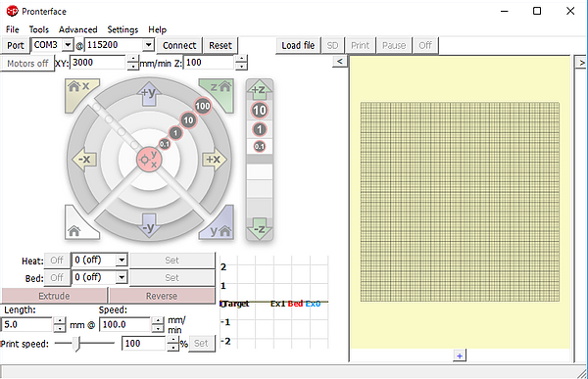Select the 100 mm XY step badge

pyautogui.click(x=203, y=106)
